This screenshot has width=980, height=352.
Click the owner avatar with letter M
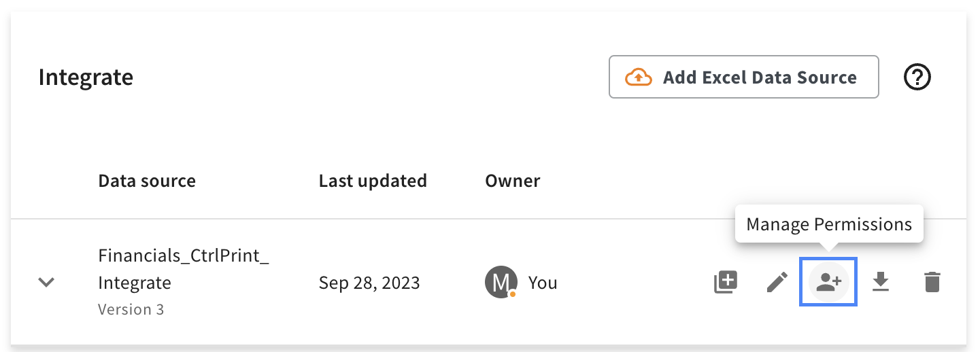click(501, 282)
